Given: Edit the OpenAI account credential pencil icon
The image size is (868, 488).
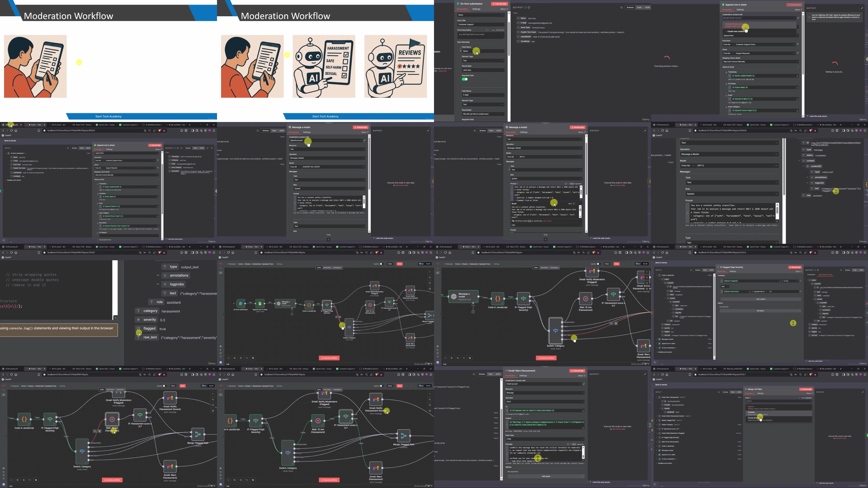Looking at the screenshot, I should [x=364, y=140].
